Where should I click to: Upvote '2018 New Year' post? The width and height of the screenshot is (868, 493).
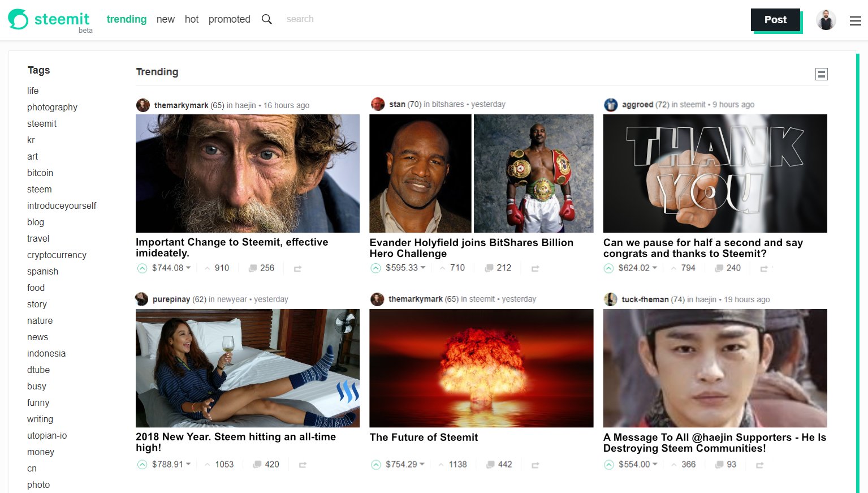[142, 465]
